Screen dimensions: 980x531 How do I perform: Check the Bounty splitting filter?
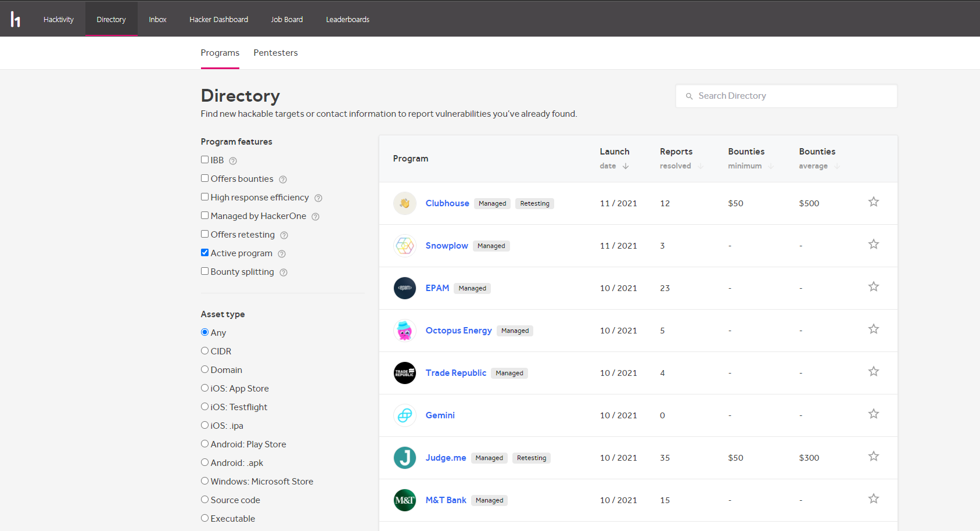click(204, 271)
